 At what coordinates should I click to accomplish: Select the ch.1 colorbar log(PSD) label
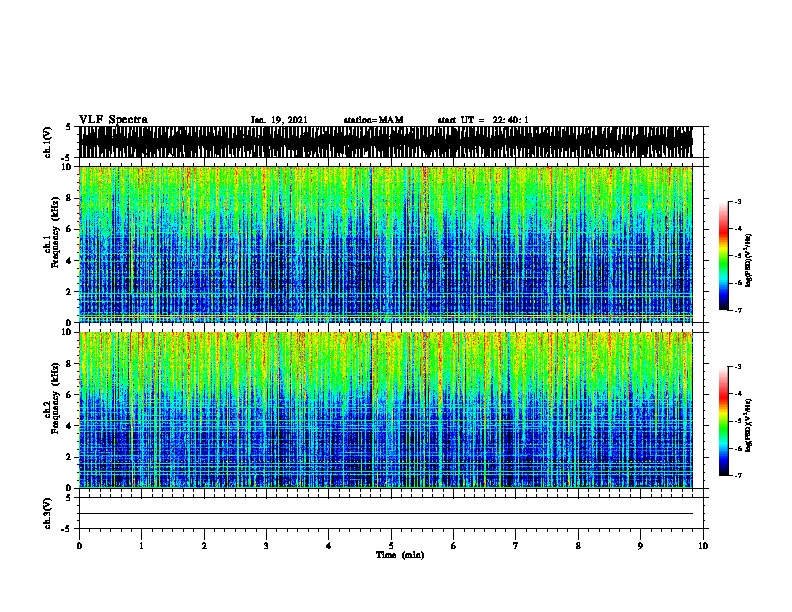(749, 260)
